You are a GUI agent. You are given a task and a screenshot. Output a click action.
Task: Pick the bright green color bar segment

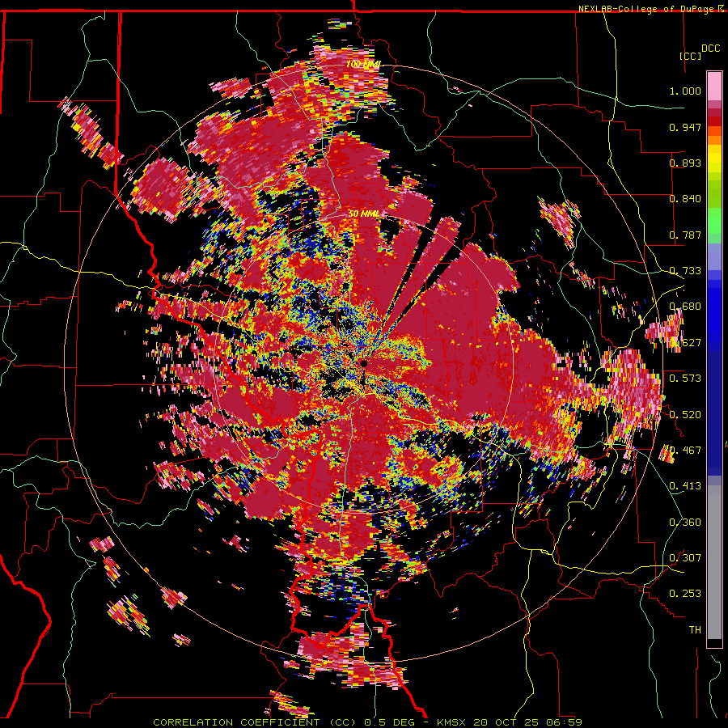(714, 221)
